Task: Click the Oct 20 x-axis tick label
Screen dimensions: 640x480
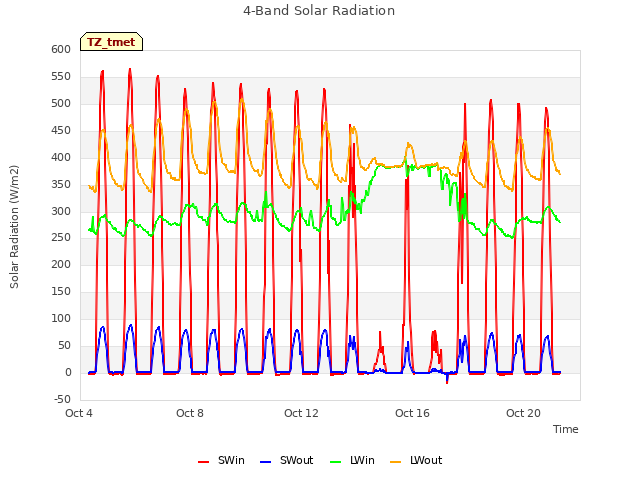Action: coord(523,413)
